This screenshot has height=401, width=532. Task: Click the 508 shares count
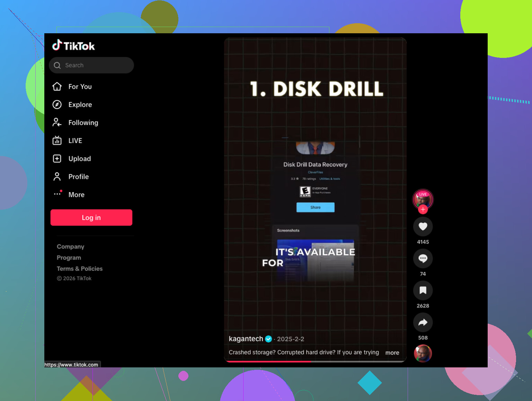[423, 338]
